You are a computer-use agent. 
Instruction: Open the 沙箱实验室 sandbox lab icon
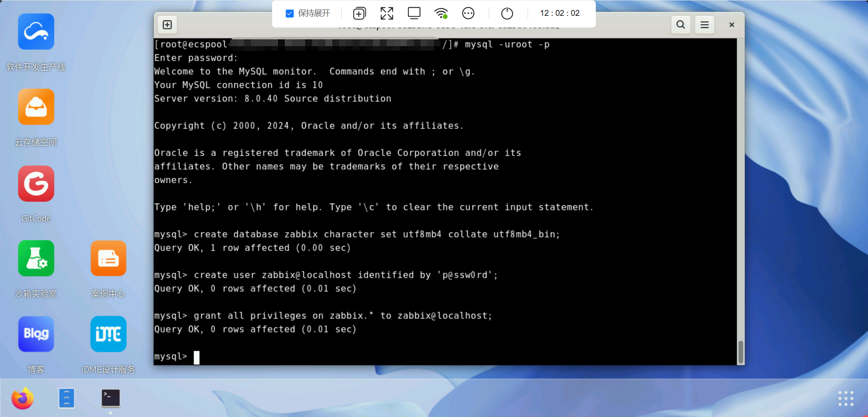pos(36,258)
